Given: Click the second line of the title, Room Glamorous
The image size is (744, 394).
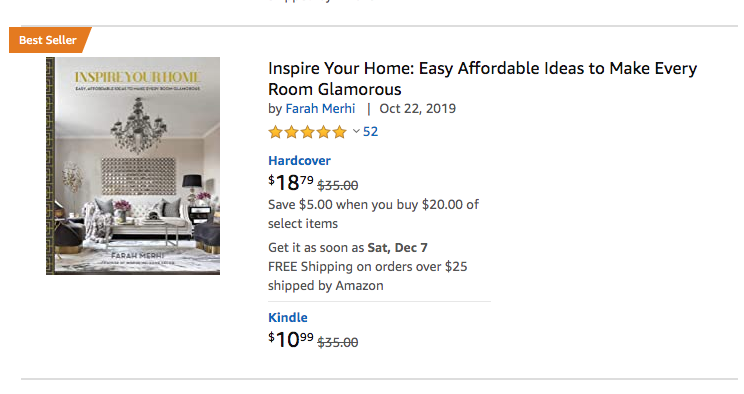Looking at the screenshot, I should (x=335, y=89).
